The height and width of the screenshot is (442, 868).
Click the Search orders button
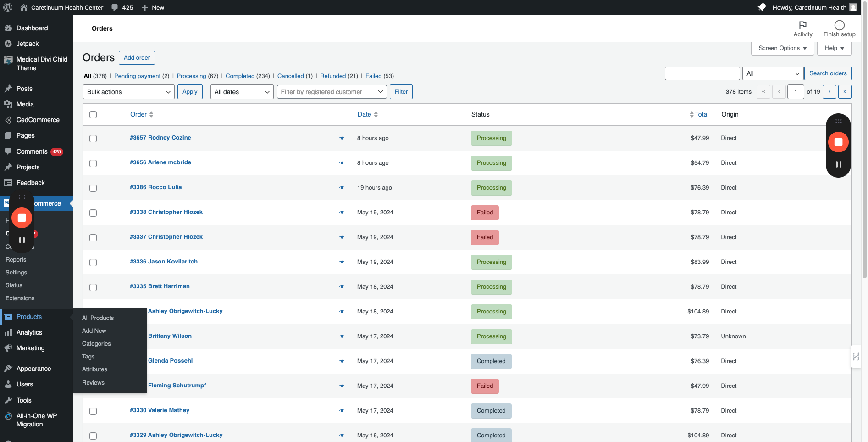pyautogui.click(x=828, y=73)
